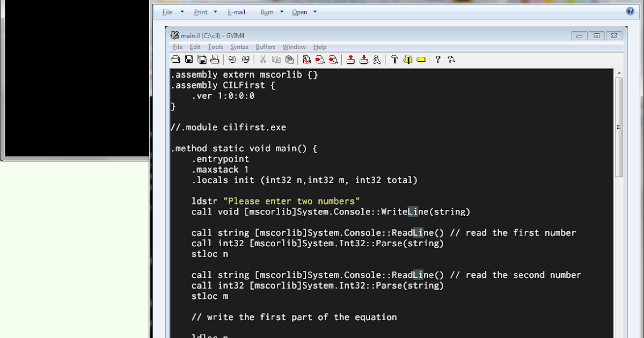This screenshot has height=338, width=644.
Task: Run Make using the hammer icon
Action: coord(394,60)
